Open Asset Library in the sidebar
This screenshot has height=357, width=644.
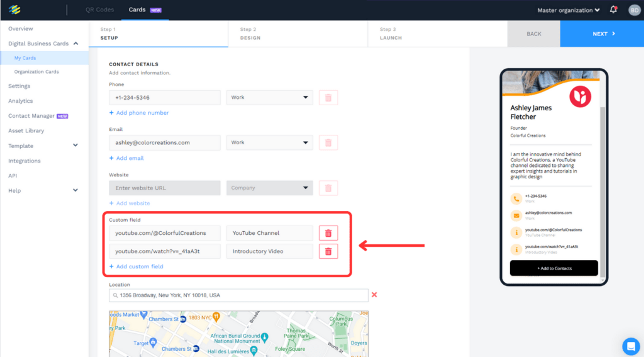click(26, 131)
